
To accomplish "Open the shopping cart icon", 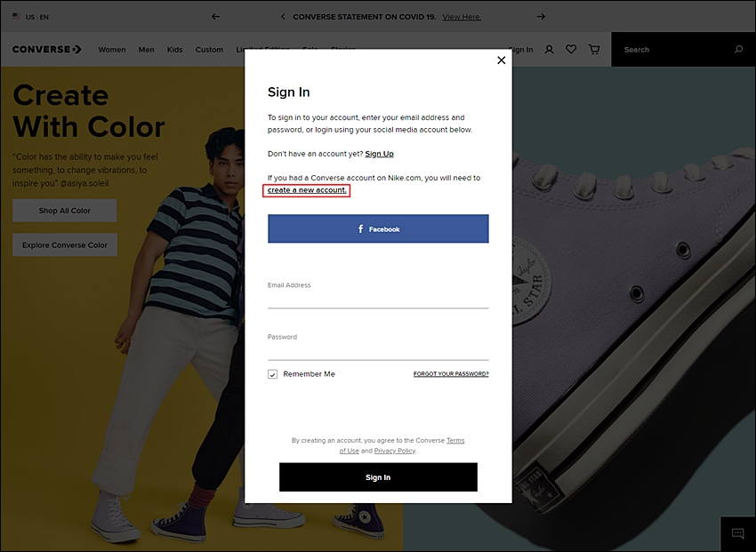I will (x=594, y=49).
